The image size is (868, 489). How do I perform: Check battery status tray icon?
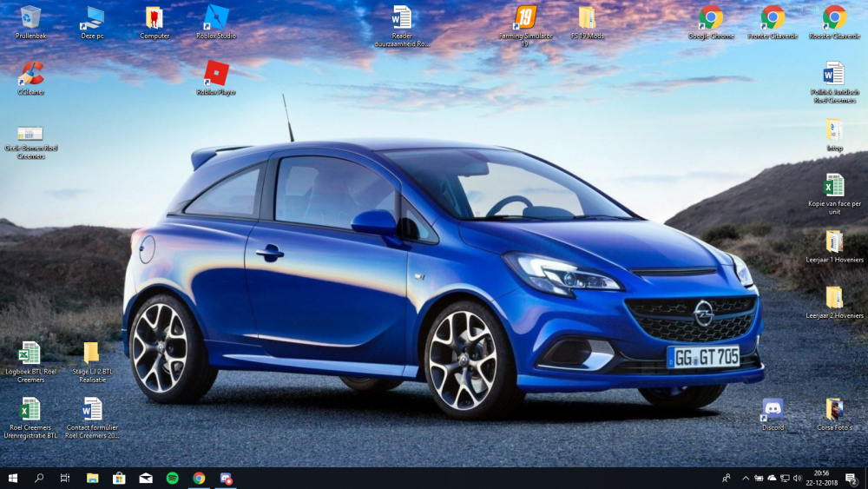click(x=759, y=478)
